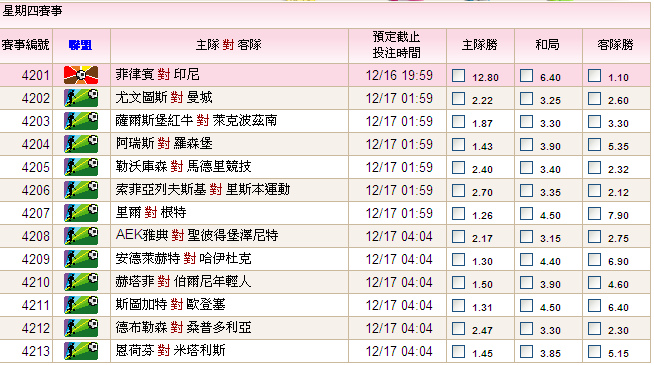Click the 星期四賽事 section heading
The width and height of the screenshot is (654, 365).
(x=32, y=10)
